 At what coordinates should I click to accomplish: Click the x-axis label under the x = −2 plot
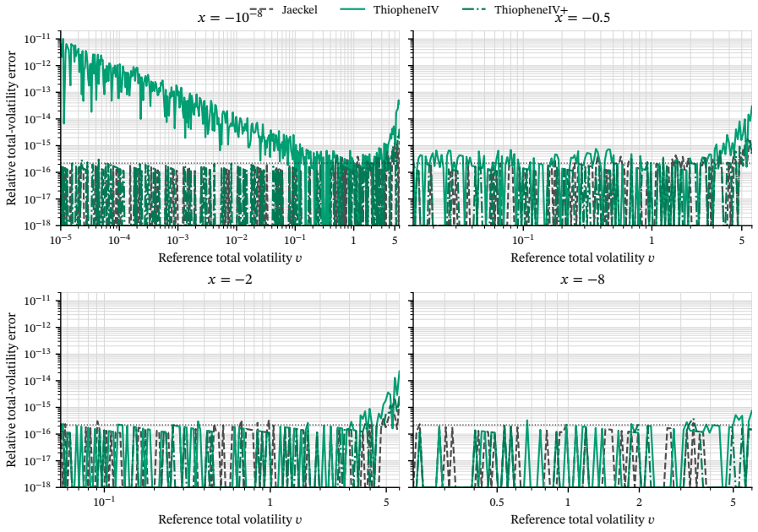[x=230, y=519]
